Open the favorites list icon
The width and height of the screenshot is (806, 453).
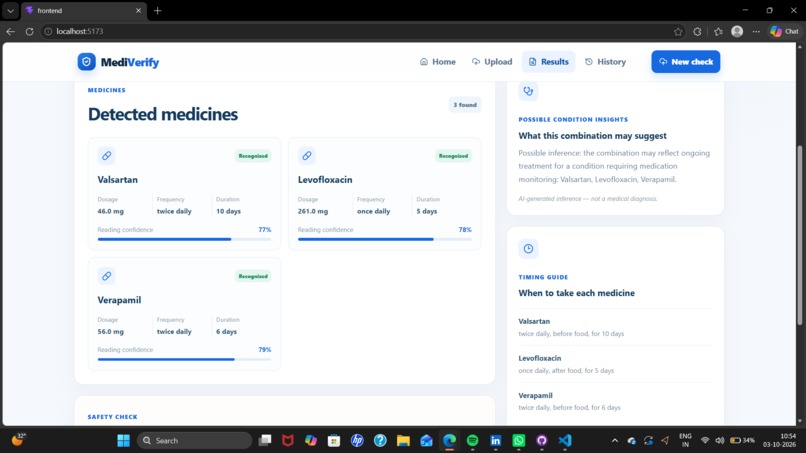click(718, 31)
